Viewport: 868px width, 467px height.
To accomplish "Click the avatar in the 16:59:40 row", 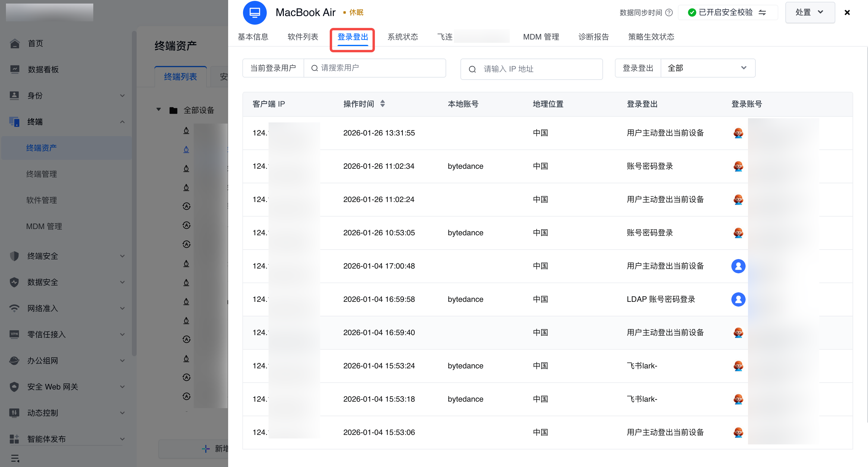I will pyautogui.click(x=738, y=332).
